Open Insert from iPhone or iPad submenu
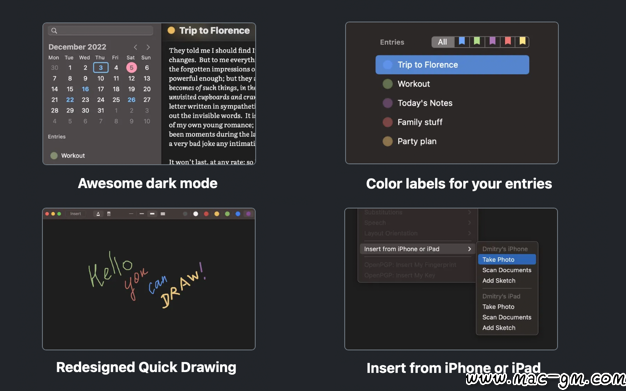The image size is (626, 391). click(x=418, y=249)
